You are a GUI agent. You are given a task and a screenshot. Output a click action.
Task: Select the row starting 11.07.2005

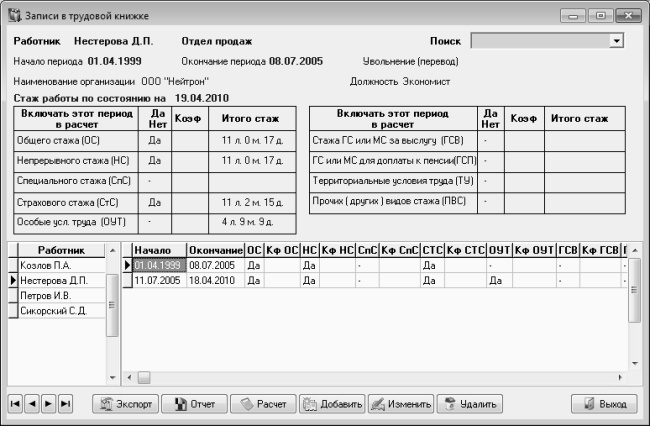(x=157, y=282)
